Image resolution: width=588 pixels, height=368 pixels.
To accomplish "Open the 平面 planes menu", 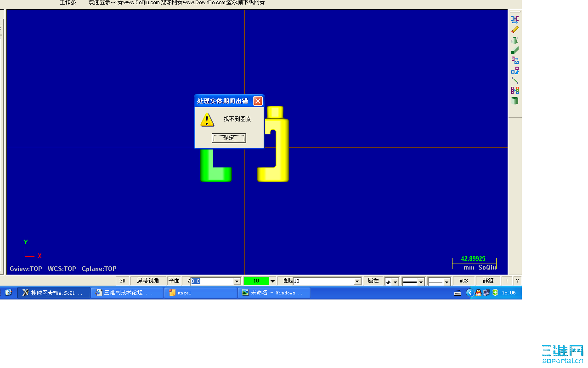I will pos(174,281).
